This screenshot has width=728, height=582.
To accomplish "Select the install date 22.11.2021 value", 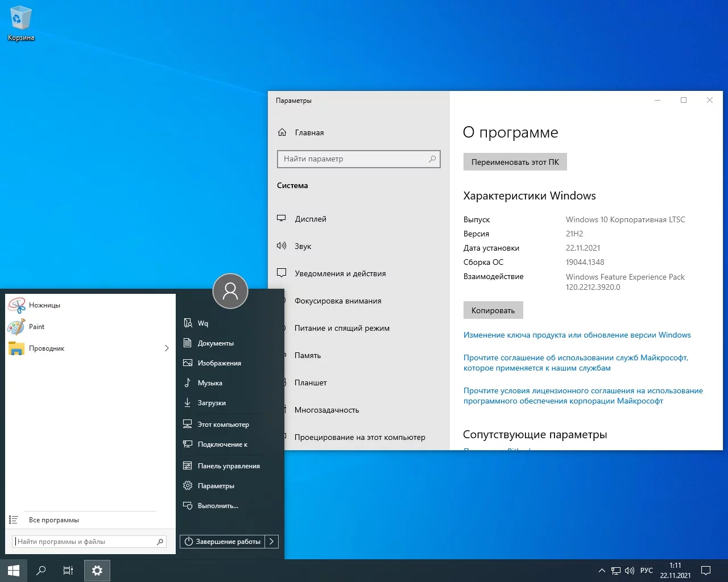I will [x=583, y=248].
